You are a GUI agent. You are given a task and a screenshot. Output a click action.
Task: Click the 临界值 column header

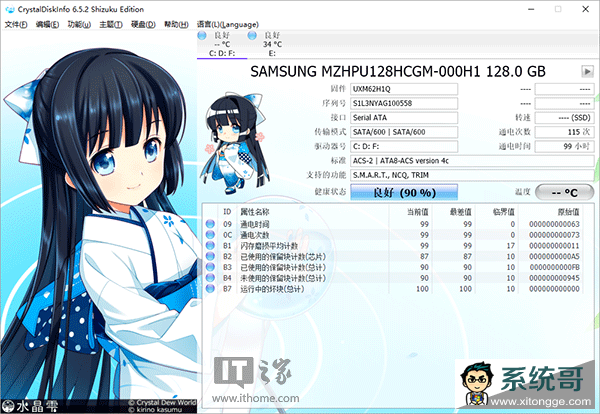pyautogui.click(x=497, y=212)
